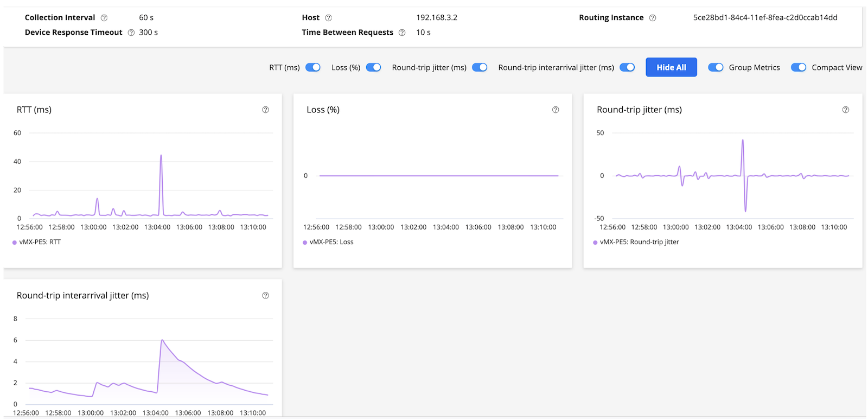Click the positive jitter spike in Round-trip jitter chart
The width and height of the screenshot is (868, 420).
[743, 141]
